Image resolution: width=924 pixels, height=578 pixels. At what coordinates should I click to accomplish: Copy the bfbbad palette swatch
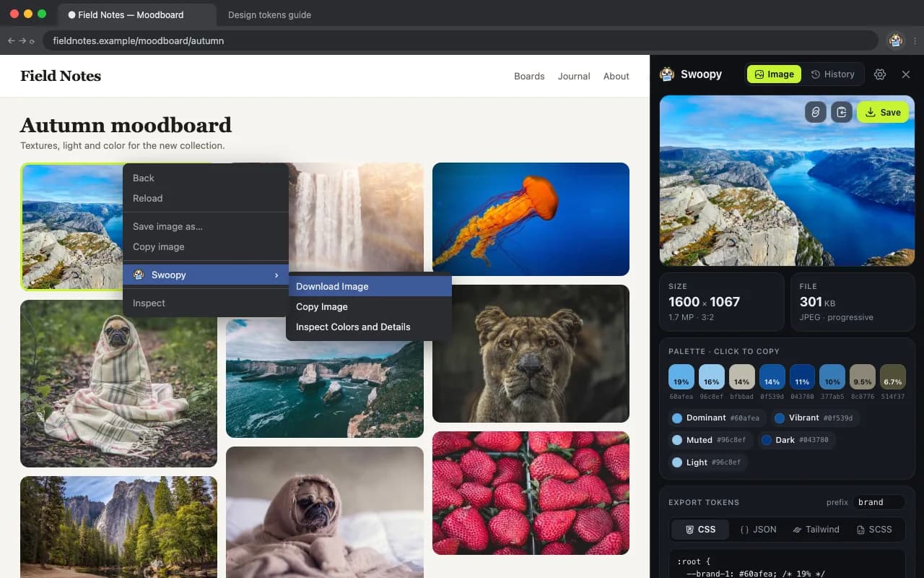(742, 377)
